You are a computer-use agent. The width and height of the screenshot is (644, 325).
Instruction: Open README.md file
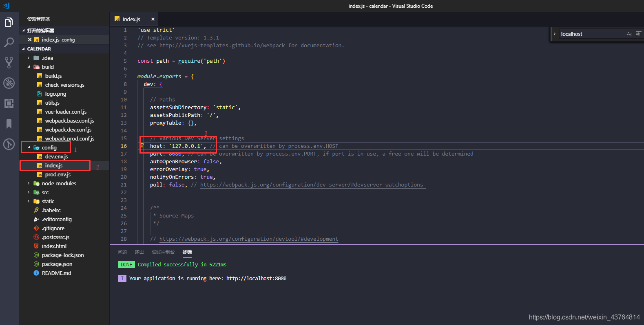tap(56, 273)
